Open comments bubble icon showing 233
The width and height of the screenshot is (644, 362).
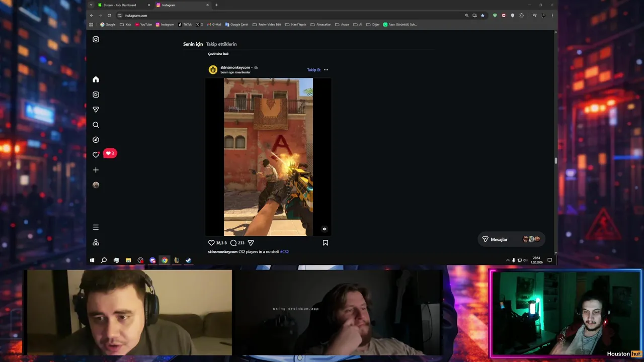tap(233, 243)
